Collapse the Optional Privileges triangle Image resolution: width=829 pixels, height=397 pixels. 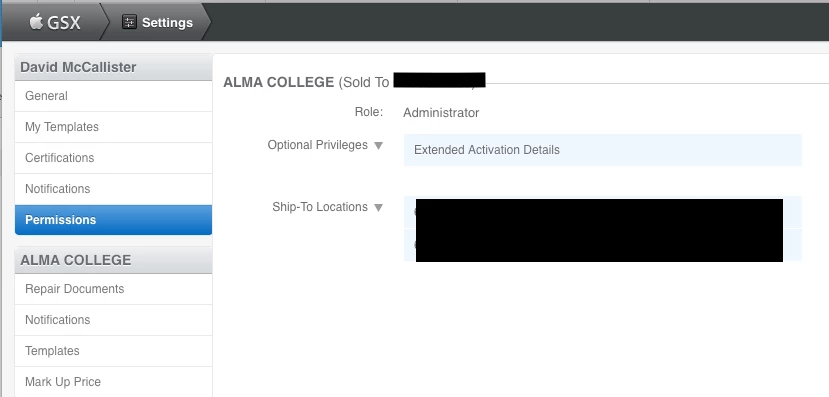tap(378, 146)
